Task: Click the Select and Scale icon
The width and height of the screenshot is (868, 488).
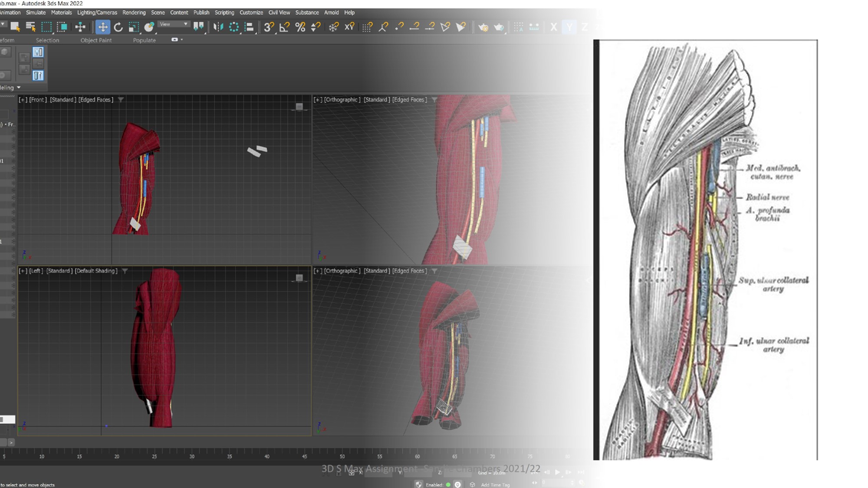Action: (135, 27)
